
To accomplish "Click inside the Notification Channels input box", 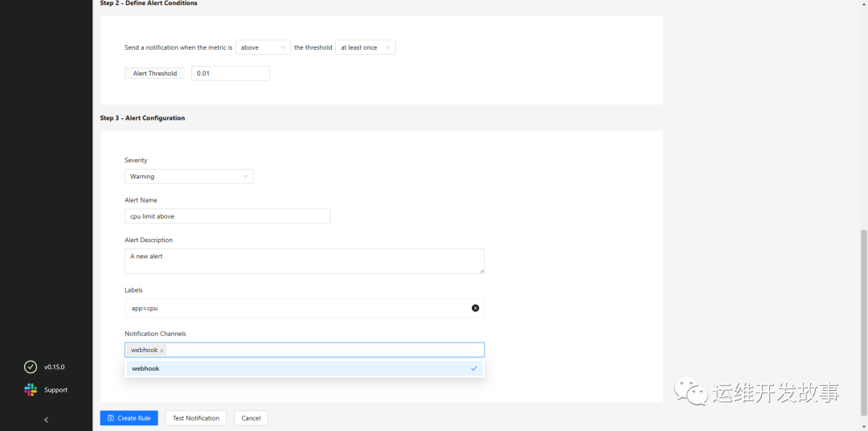I will [305, 350].
